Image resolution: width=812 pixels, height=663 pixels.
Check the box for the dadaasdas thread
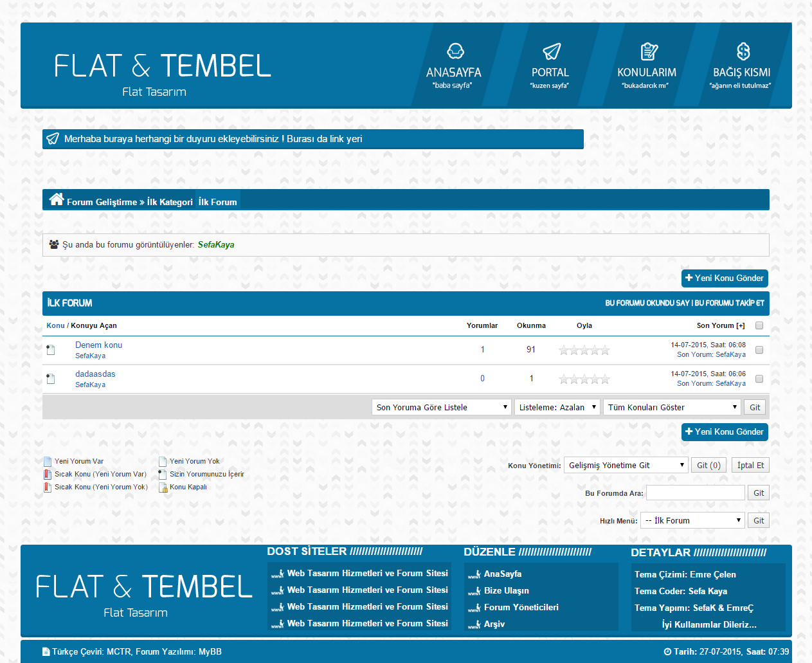759,379
